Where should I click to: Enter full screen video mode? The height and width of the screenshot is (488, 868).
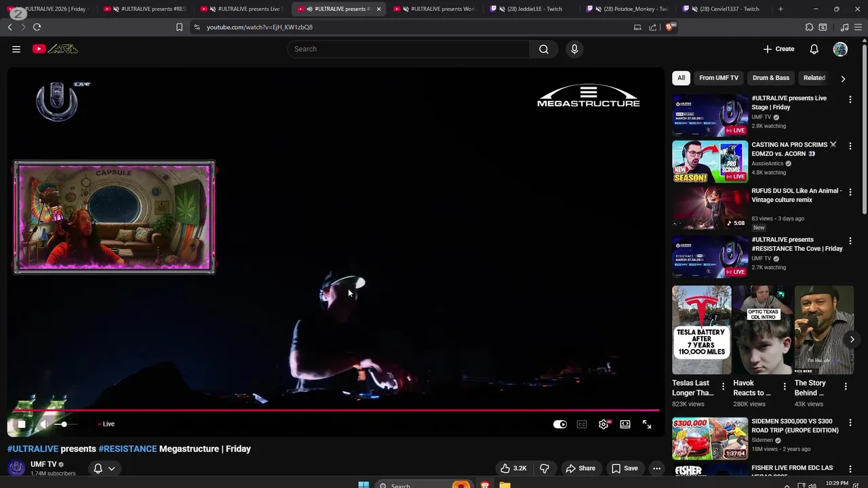coord(647,424)
